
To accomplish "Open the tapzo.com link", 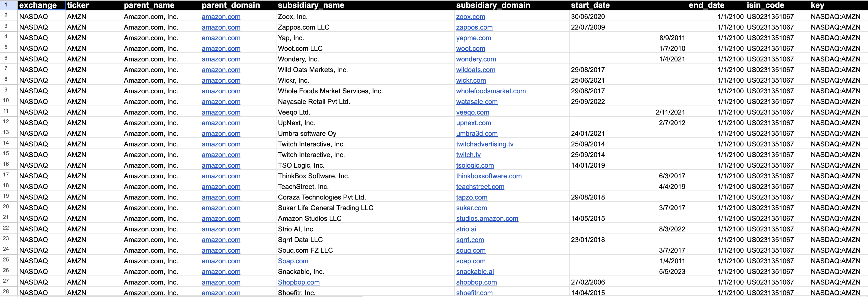I will click(471, 197).
